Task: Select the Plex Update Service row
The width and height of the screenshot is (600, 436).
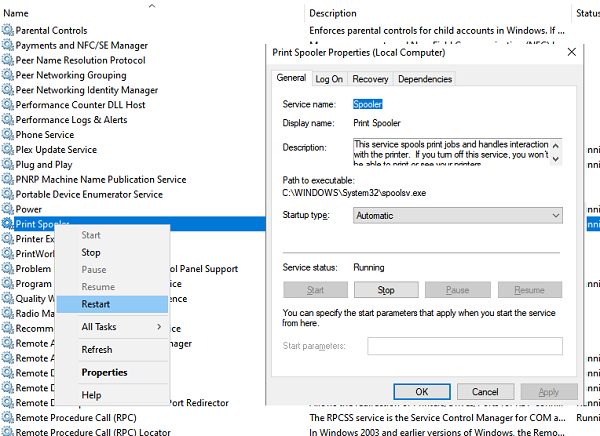Action: [56, 149]
